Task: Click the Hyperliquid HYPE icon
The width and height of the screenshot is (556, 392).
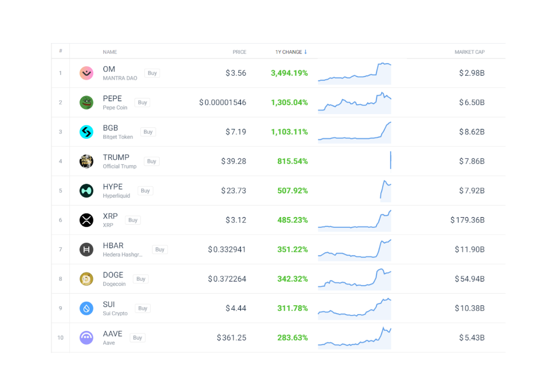Action: click(x=86, y=191)
